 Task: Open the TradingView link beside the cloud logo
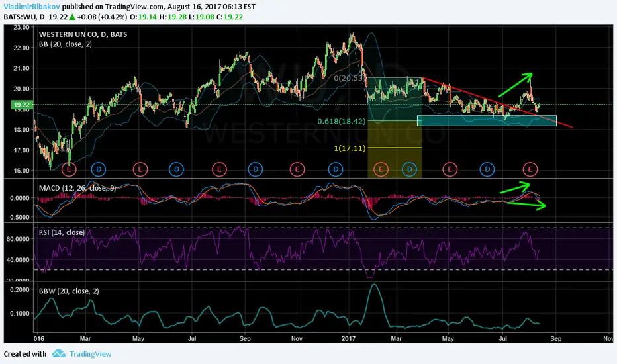click(x=90, y=354)
